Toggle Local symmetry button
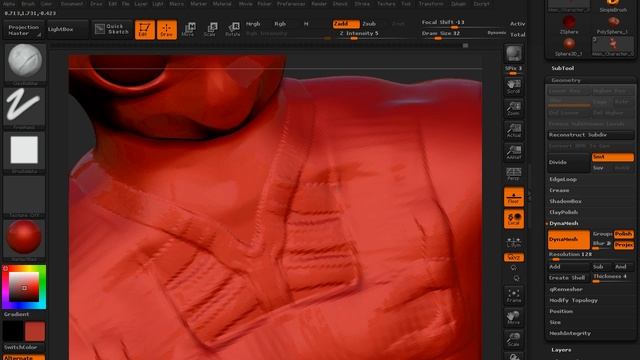The width and height of the screenshot is (640, 360). 513,219
